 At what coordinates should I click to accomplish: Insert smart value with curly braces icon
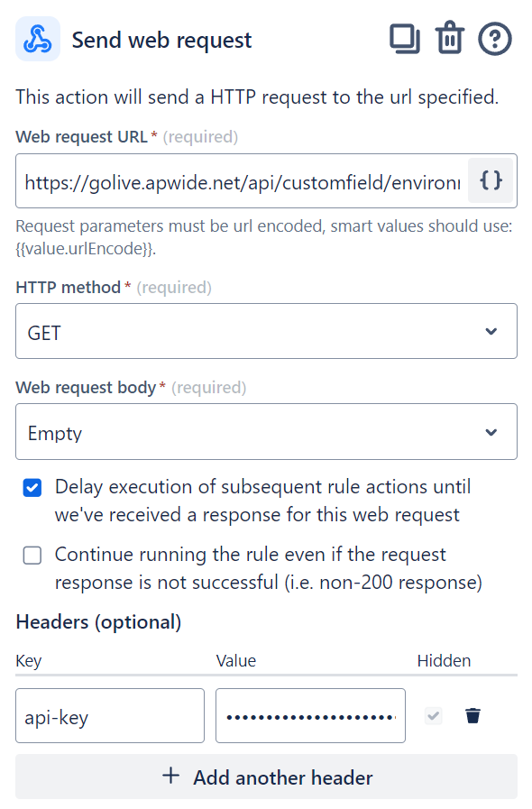pyautogui.click(x=491, y=180)
